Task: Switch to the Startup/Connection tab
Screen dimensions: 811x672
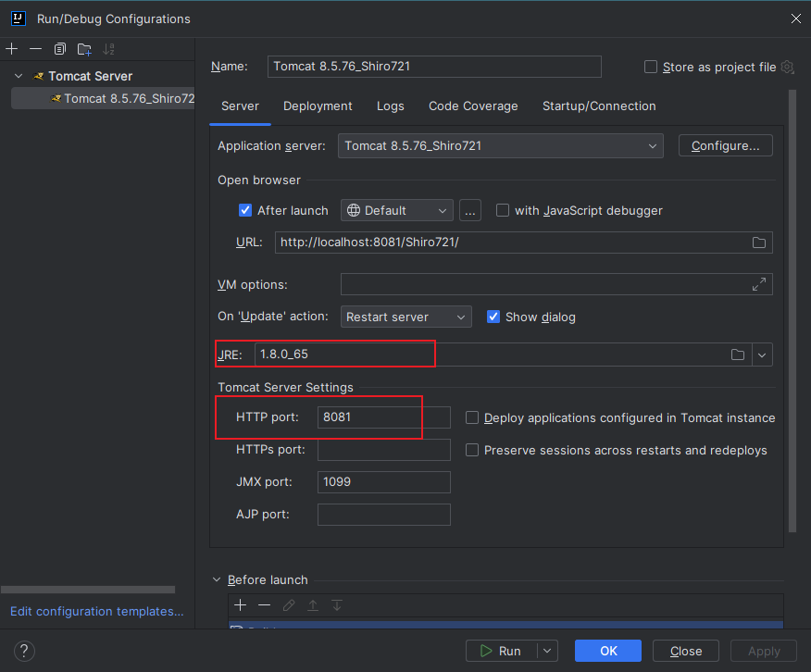Action: [599, 106]
